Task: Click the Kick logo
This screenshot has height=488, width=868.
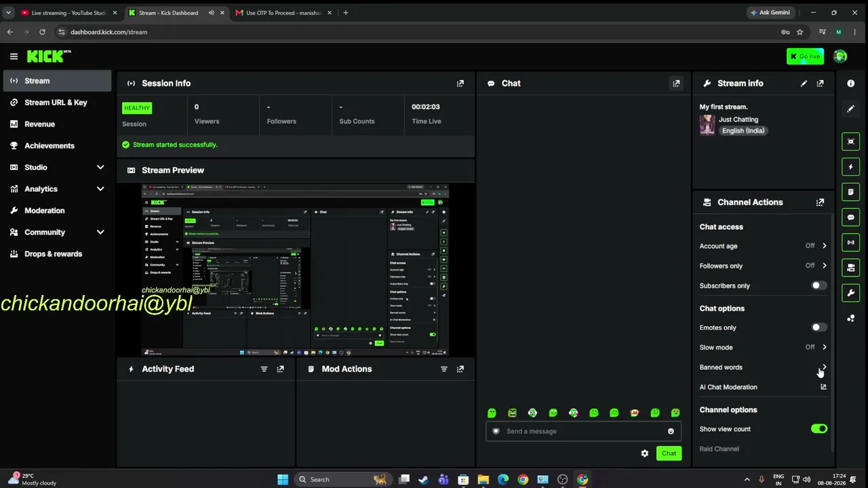Action: (x=49, y=56)
